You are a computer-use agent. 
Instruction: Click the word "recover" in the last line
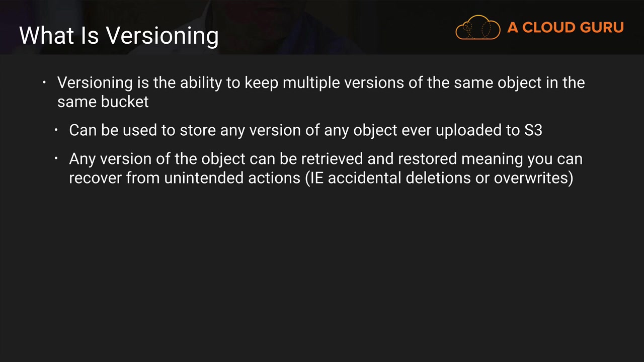(x=95, y=178)
